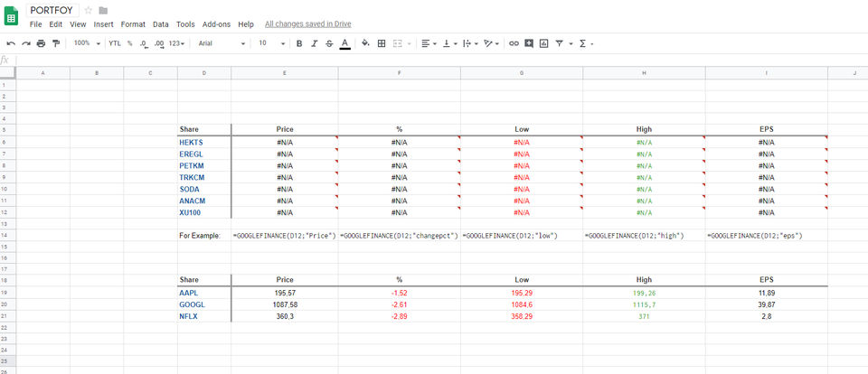This screenshot has width=868, height=374.
Task: Select the EREGL share cell
Action: [204, 154]
